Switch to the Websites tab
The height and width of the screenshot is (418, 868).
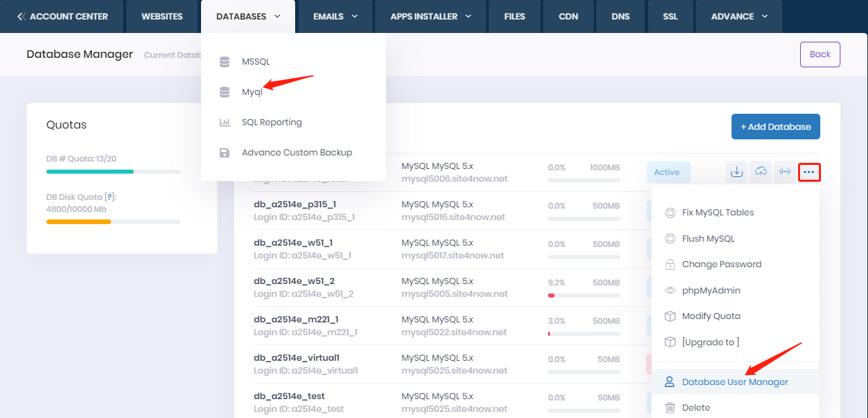pos(162,16)
